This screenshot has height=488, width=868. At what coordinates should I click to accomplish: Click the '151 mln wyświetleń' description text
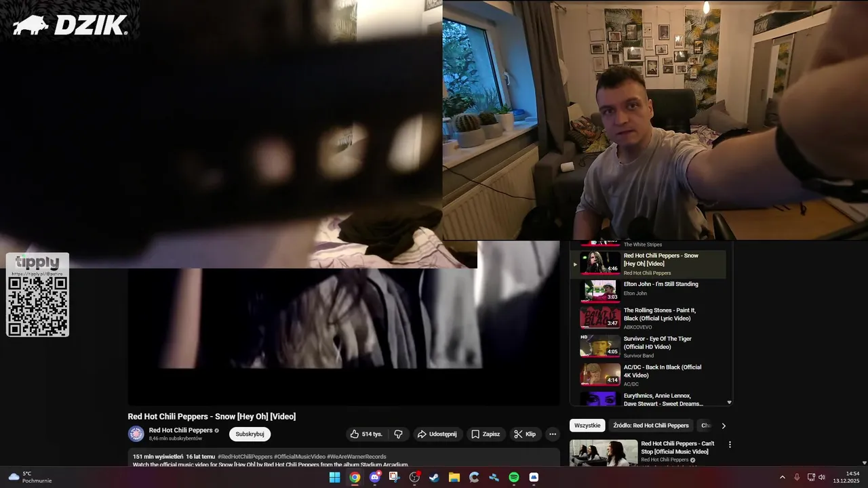pyautogui.click(x=158, y=457)
